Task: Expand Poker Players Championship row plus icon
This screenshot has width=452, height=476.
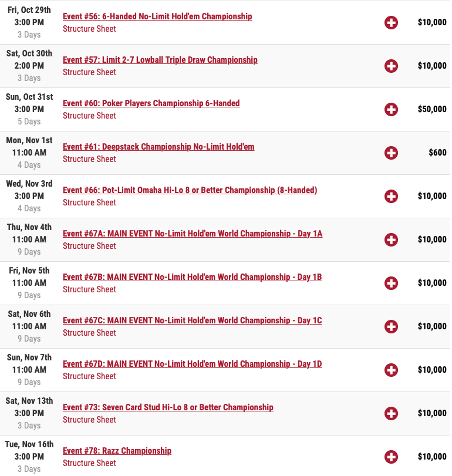Action: 391,109
